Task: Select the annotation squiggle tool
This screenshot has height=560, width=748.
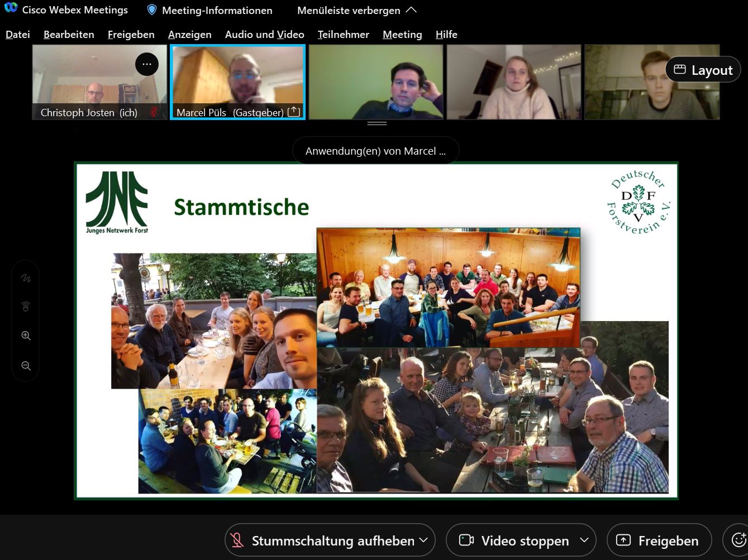Action: 26,277
